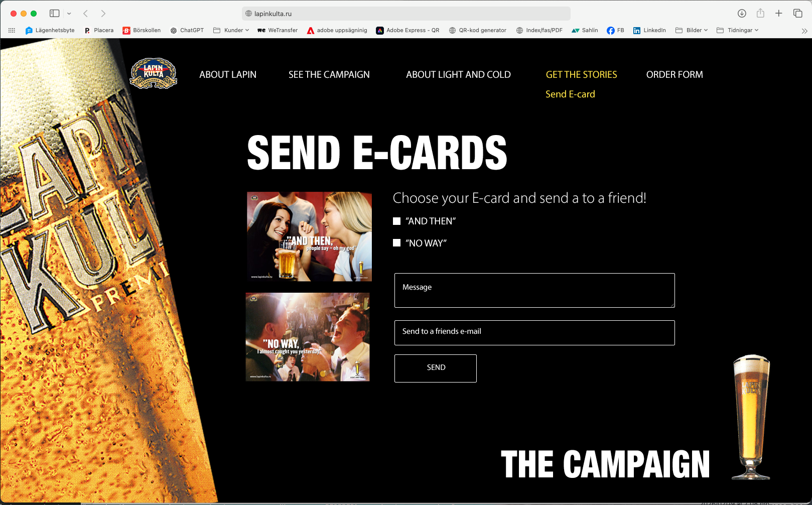Expand the Tidningar bookmarks folder
Viewport: 812px width, 505px height.
(x=737, y=31)
